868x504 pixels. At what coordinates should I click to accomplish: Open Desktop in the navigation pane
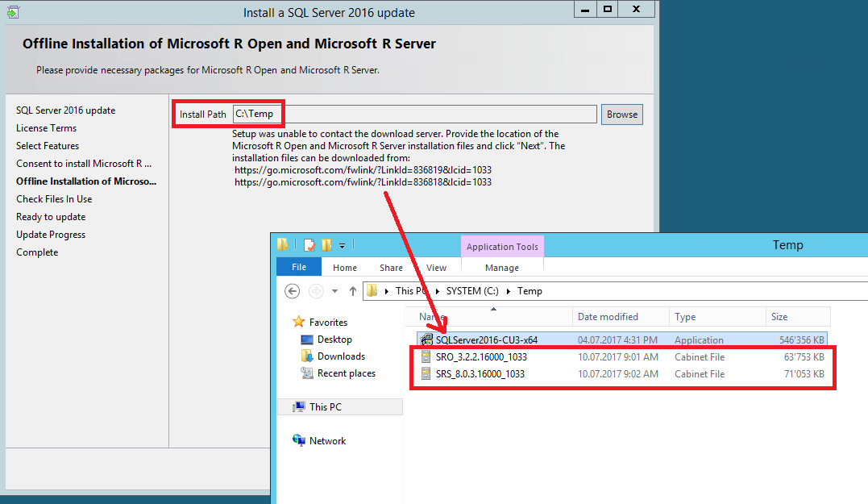coord(334,339)
